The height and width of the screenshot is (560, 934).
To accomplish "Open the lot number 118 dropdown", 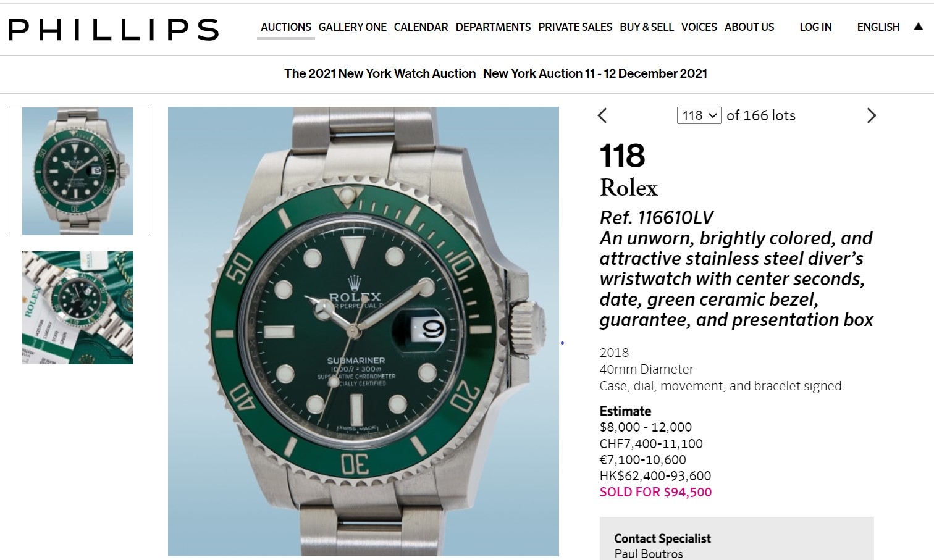I will [x=699, y=115].
